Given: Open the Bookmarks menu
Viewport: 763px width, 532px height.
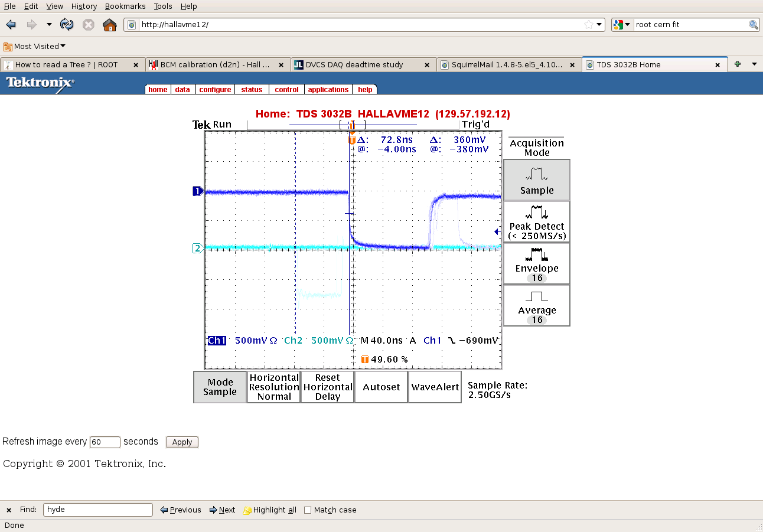Looking at the screenshot, I should pos(125,6).
